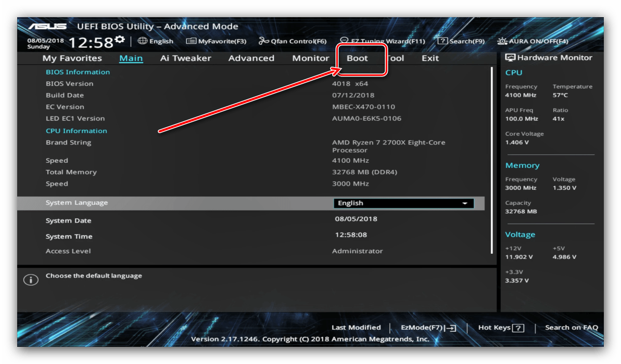Launch Qfan Control(F6)
621x364 pixels.
pos(293,41)
